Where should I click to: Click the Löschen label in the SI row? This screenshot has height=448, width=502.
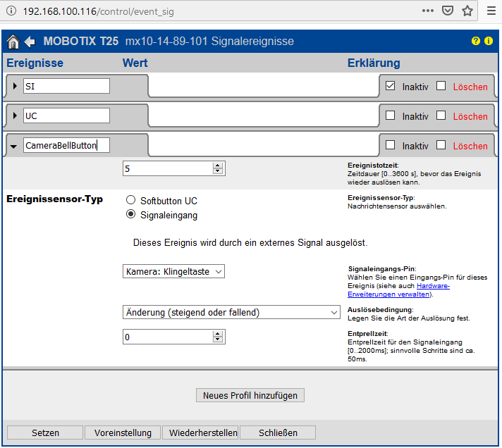tap(470, 87)
